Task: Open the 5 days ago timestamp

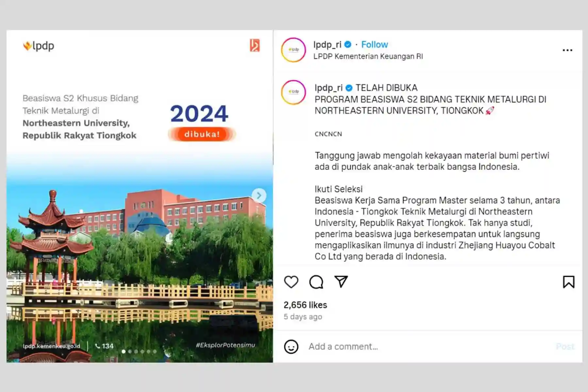Action: coord(303,317)
